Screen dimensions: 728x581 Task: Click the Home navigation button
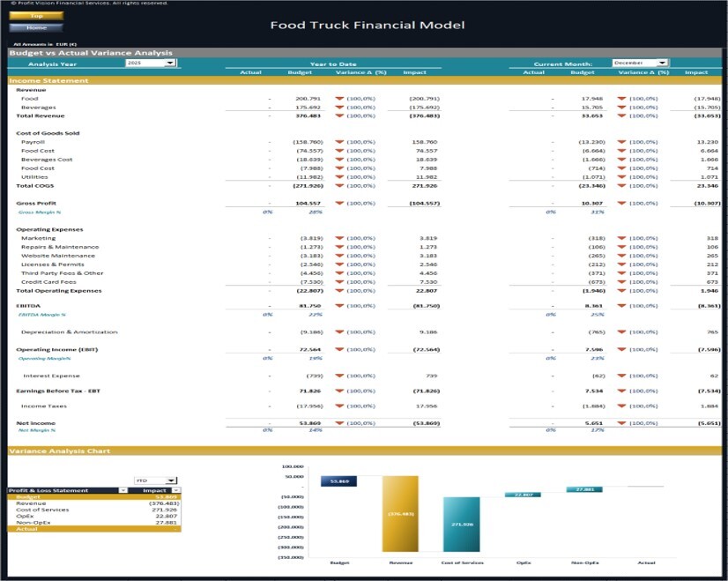[x=36, y=28]
